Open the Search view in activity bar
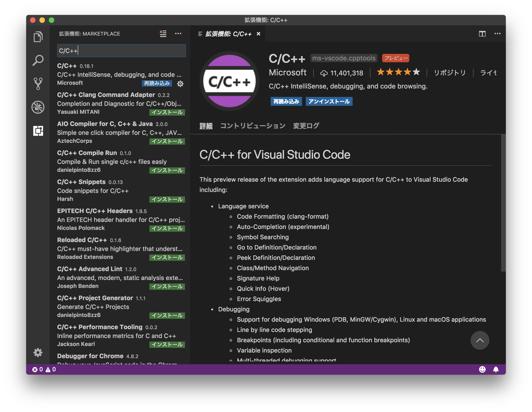Viewport: 532px width, 412px height. (x=38, y=60)
